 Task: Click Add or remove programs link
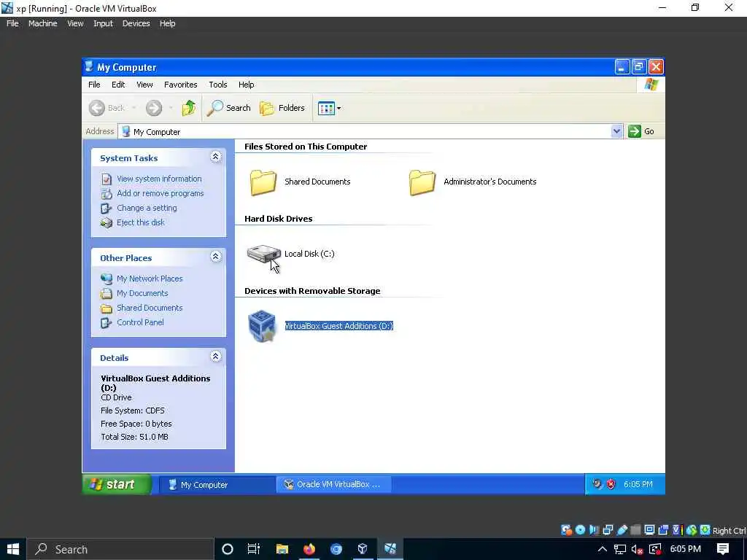click(x=160, y=193)
